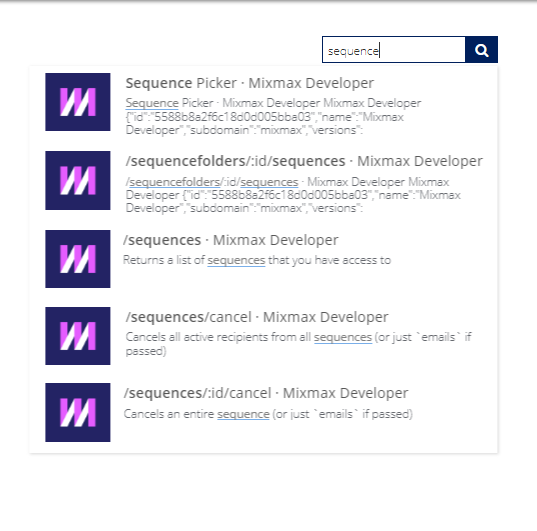Click the magnifying glass search button

click(481, 50)
